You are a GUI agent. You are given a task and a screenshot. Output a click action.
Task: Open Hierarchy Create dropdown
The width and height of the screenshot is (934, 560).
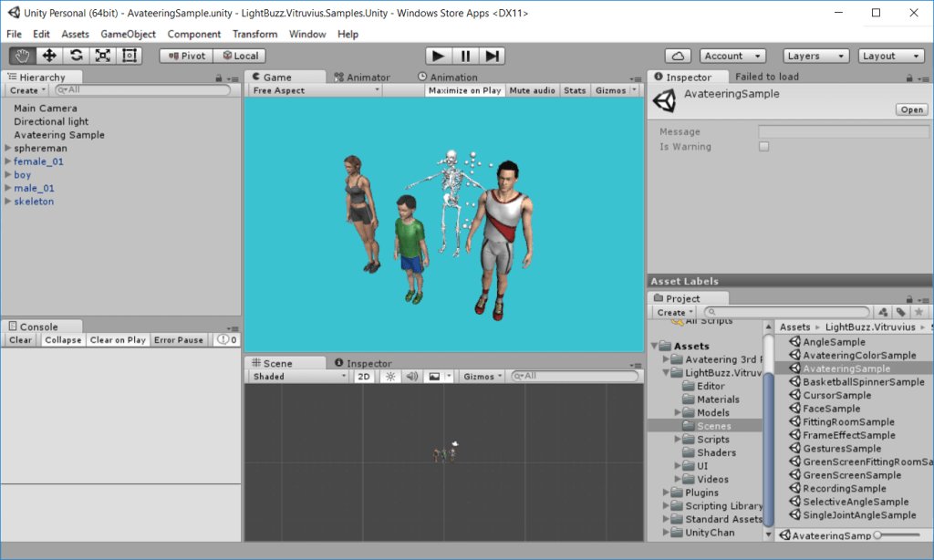coord(27,90)
